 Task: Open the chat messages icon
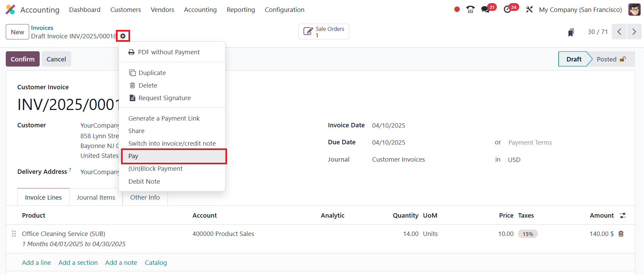click(x=486, y=10)
